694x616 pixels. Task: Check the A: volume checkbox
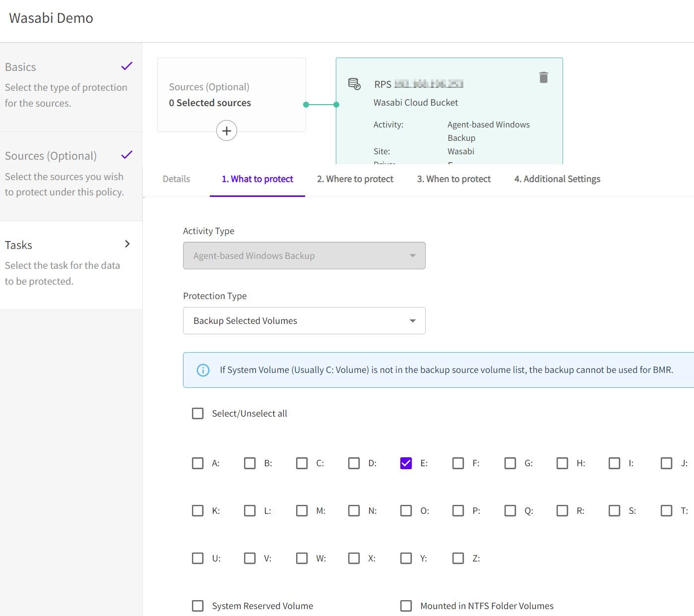pos(197,463)
